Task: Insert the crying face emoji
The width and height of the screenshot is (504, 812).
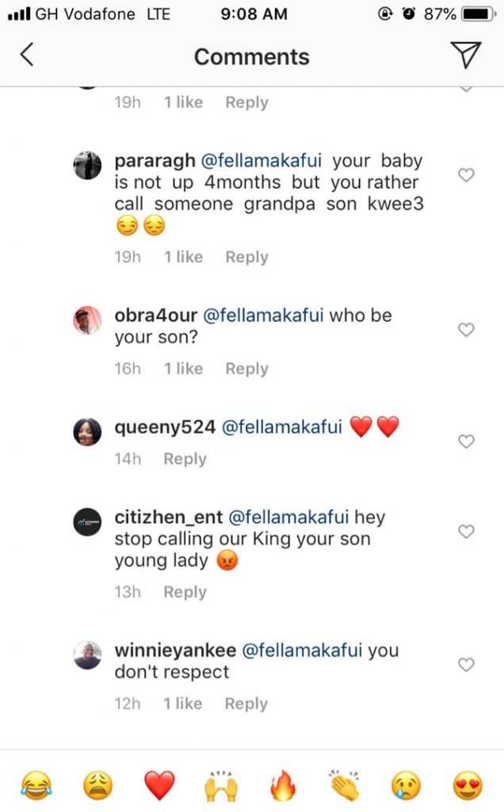Action: (406, 785)
